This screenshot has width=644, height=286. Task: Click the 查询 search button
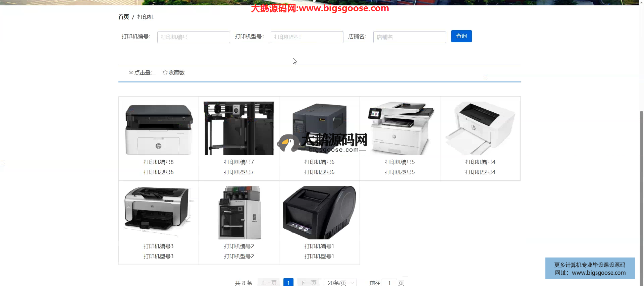coord(461,36)
